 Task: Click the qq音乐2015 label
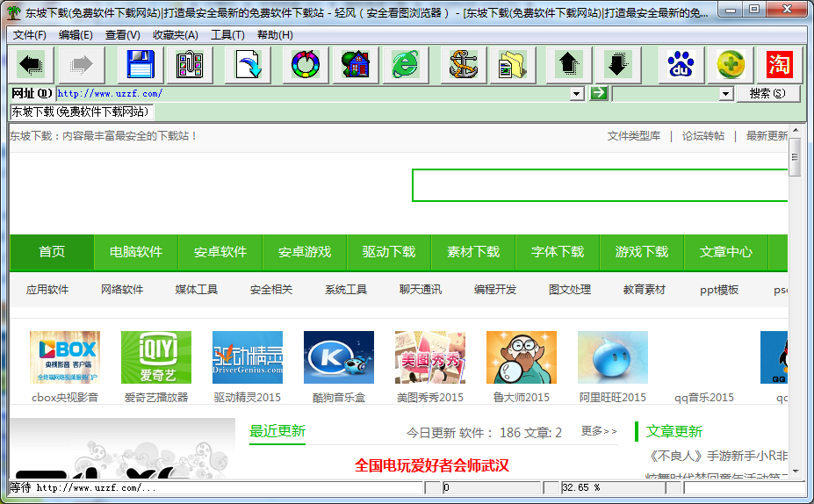704,398
